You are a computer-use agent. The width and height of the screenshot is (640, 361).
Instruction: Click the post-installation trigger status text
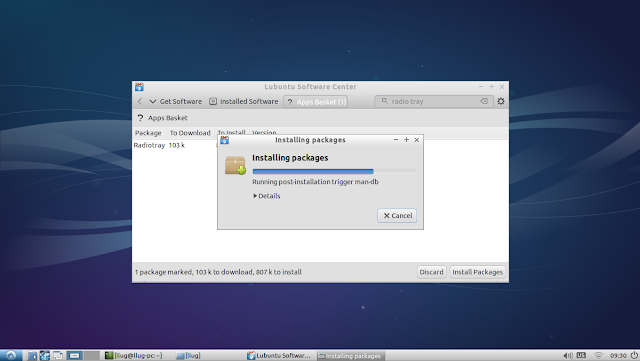[x=315, y=182]
